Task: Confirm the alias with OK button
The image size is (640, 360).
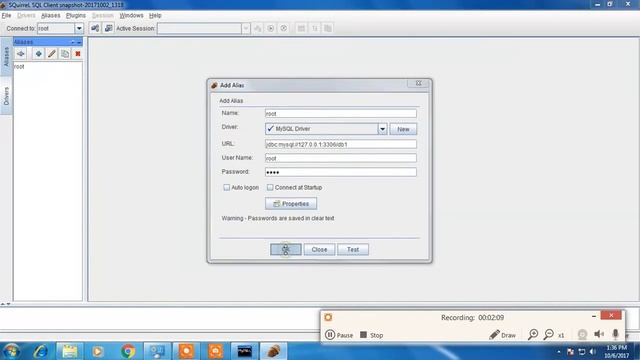Action: pos(286,249)
